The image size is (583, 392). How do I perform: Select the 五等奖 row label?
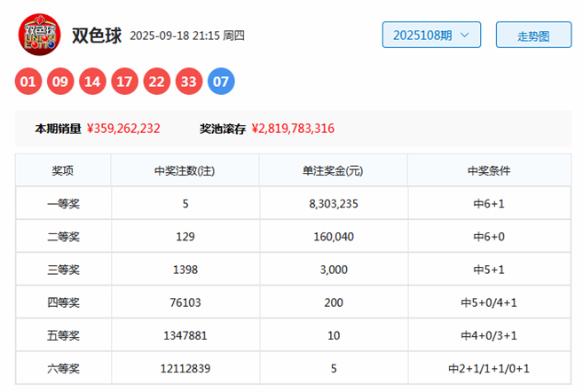[x=63, y=335]
